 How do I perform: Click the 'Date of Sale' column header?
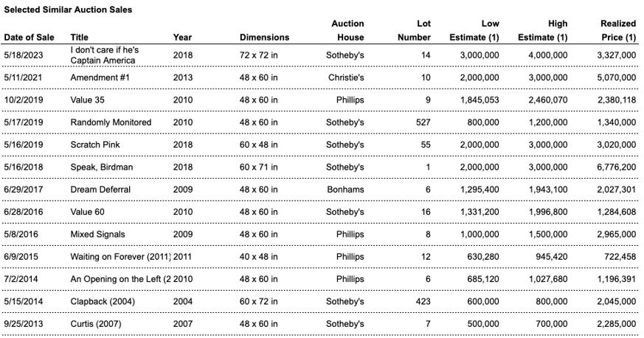tap(30, 37)
